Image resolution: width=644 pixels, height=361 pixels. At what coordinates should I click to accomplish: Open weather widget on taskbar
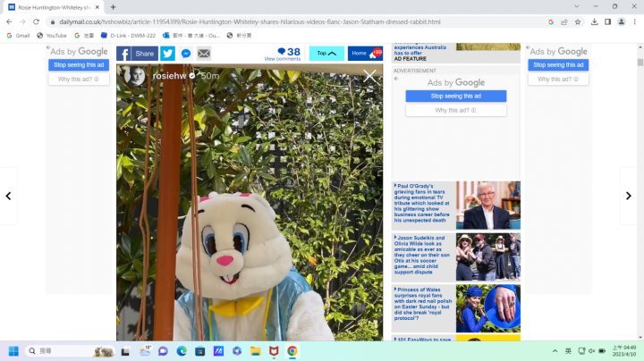click(x=145, y=351)
